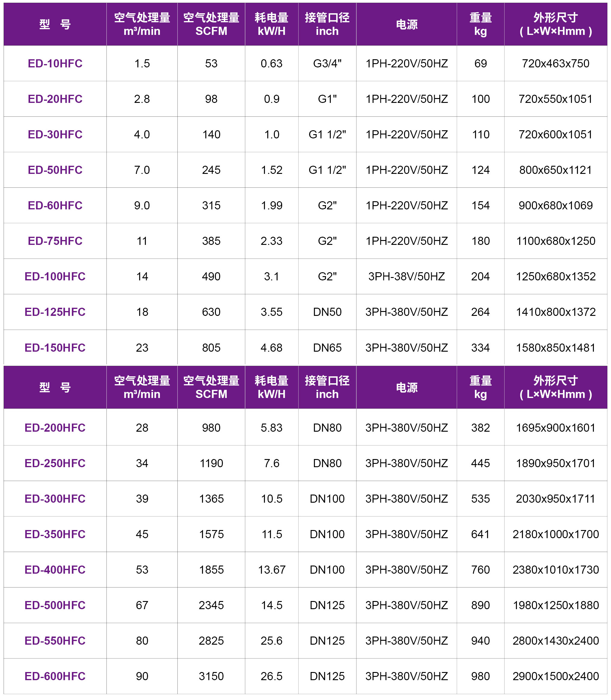The height and width of the screenshot is (700, 611).
Task: Click the ED-600HFC model label
Action: coord(55,676)
